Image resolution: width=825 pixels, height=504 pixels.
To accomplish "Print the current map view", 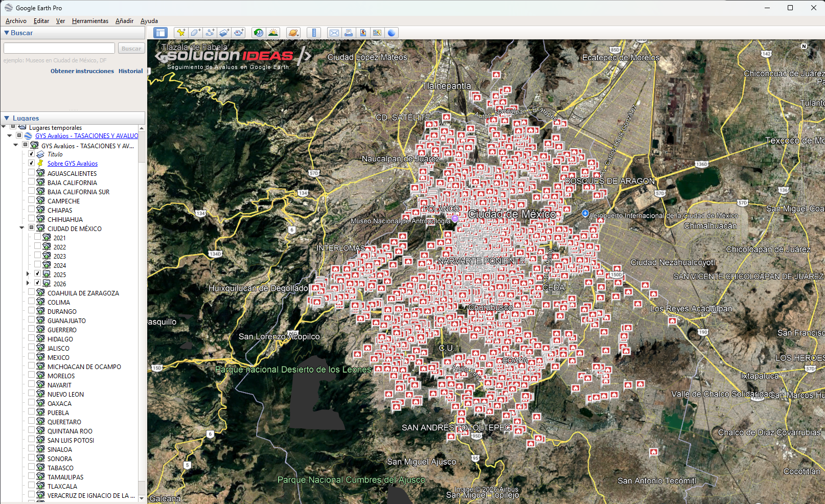I will pyautogui.click(x=348, y=32).
